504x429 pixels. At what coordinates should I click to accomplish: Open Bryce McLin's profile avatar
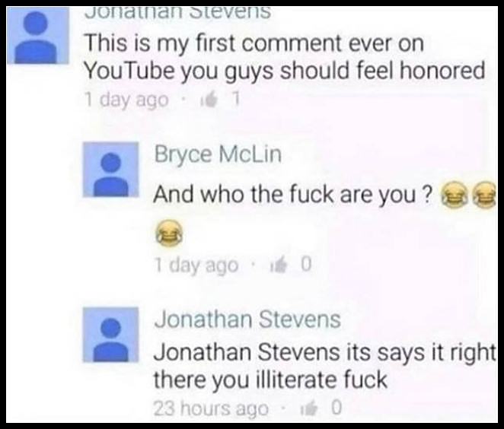[110, 170]
